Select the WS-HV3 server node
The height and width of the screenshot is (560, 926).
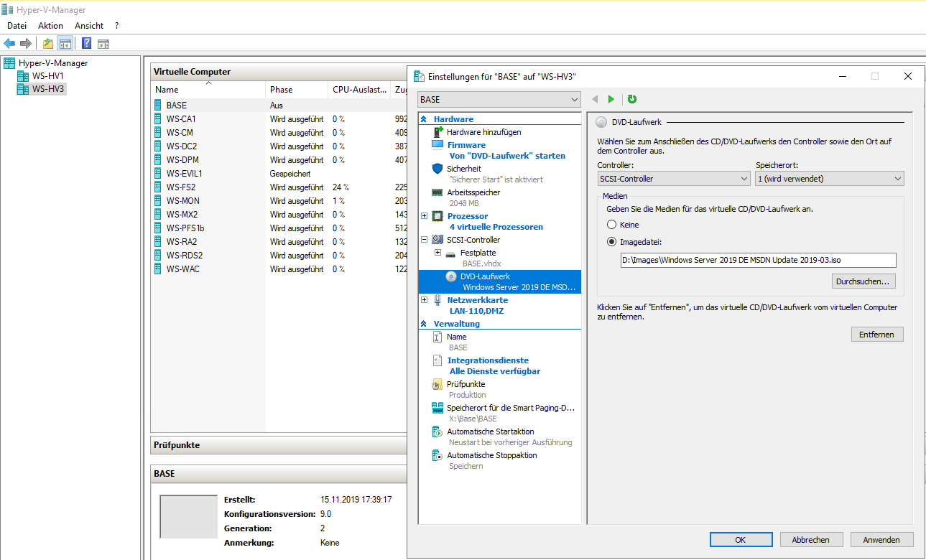tap(41, 89)
